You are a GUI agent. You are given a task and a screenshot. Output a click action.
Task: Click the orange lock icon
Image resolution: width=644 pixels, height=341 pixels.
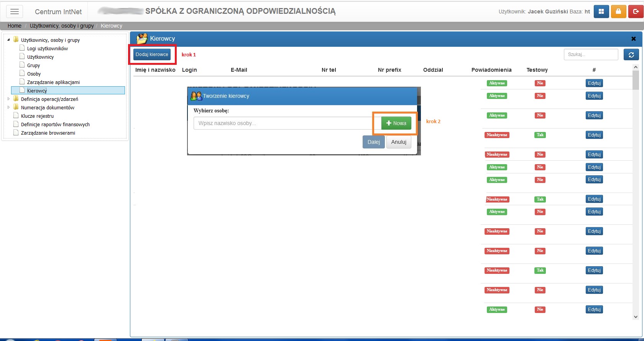(x=618, y=12)
